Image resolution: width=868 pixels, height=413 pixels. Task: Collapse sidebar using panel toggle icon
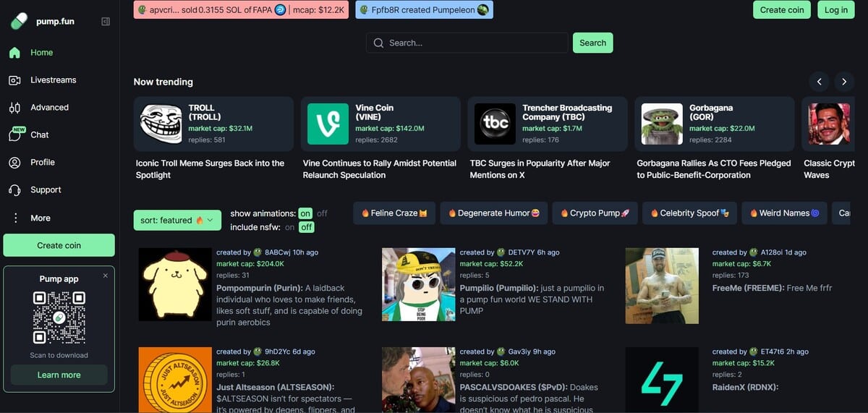106,22
